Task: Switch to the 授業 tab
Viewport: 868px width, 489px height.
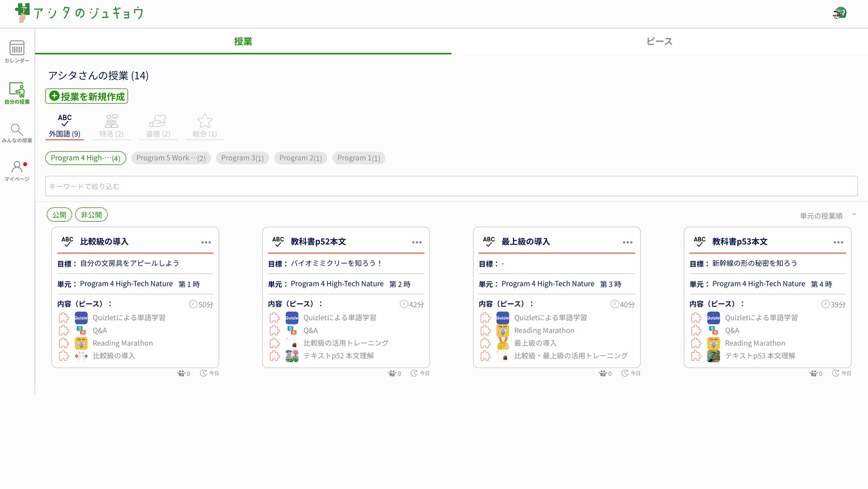Action: [243, 41]
